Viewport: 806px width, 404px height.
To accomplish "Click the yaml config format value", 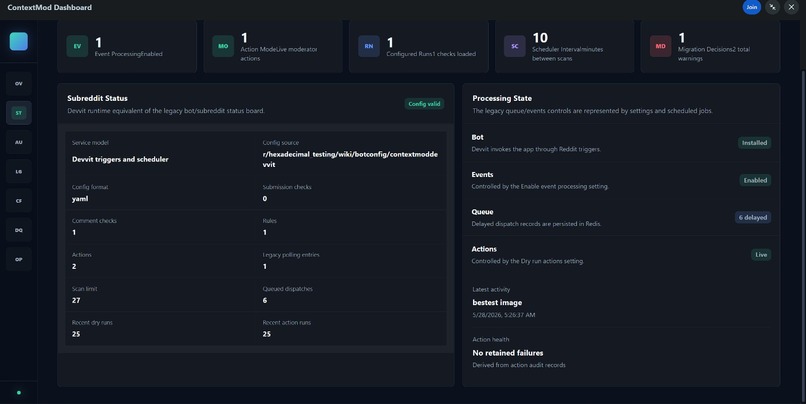I will 80,199.
